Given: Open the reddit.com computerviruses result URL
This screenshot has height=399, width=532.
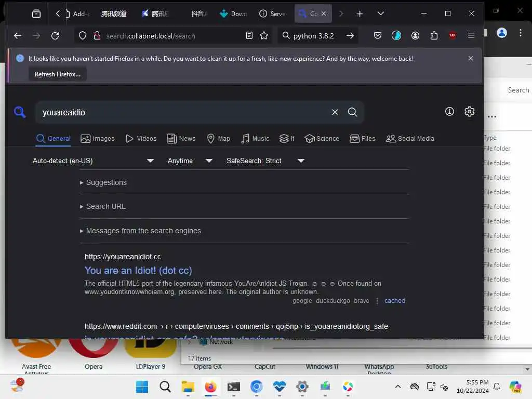Looking at the screenshot, I should point(236,326).
